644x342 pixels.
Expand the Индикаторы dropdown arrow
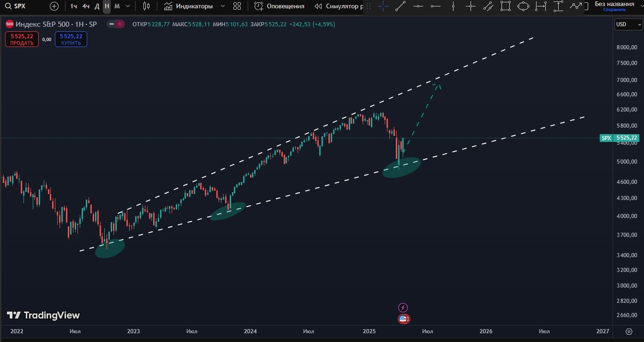(223, 6)
